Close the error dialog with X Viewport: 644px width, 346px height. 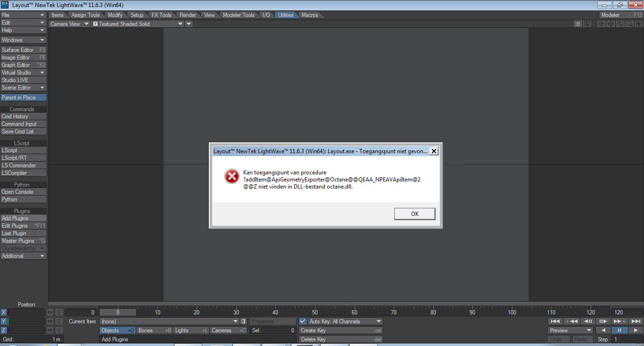point(434,151)
